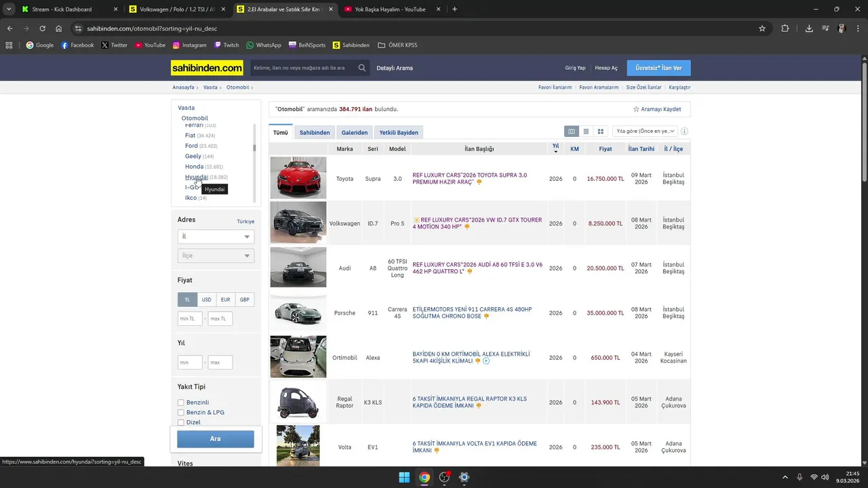Screen dimensions: 868x488
Task: Click the video icon in the Ortimobil listing
Action: point(486,361)
